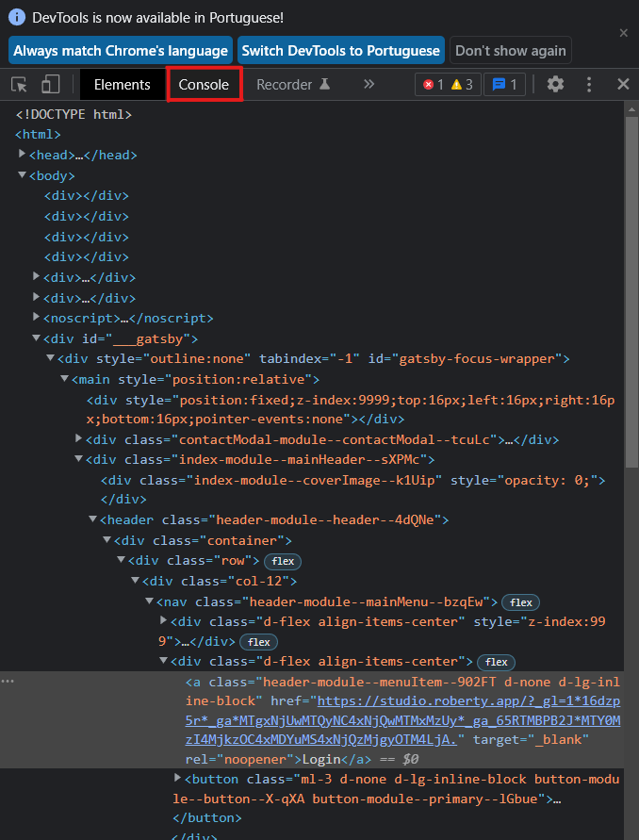
Task: Collapse the row div
Action: point(121,560)
